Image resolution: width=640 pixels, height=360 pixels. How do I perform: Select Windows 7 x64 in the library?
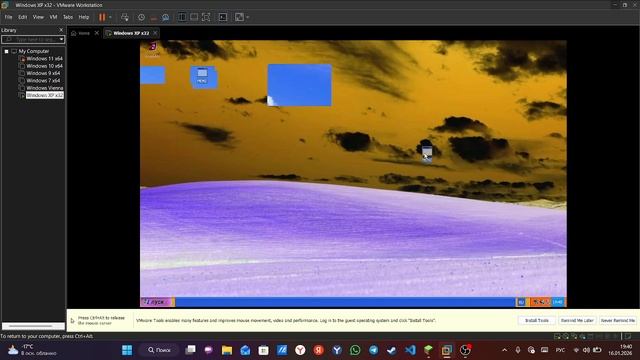(x=43, y=81)
